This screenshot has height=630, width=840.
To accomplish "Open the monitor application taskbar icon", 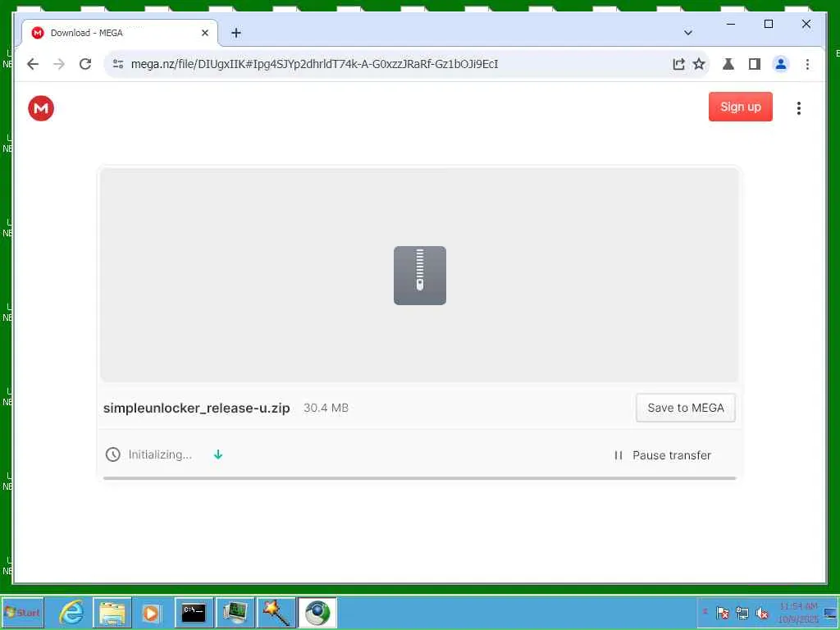I will 235,612.
